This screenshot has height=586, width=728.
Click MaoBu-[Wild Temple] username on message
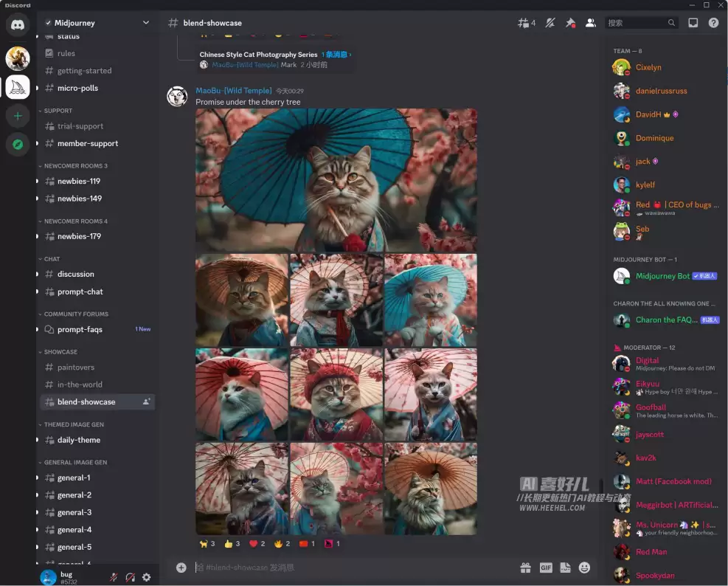pos(234,91)
